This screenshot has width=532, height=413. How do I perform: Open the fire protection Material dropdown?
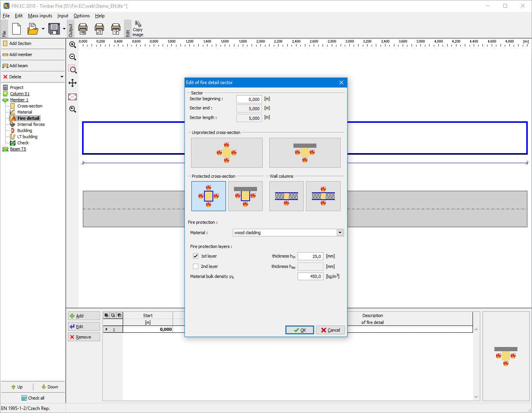coord(340,232)
